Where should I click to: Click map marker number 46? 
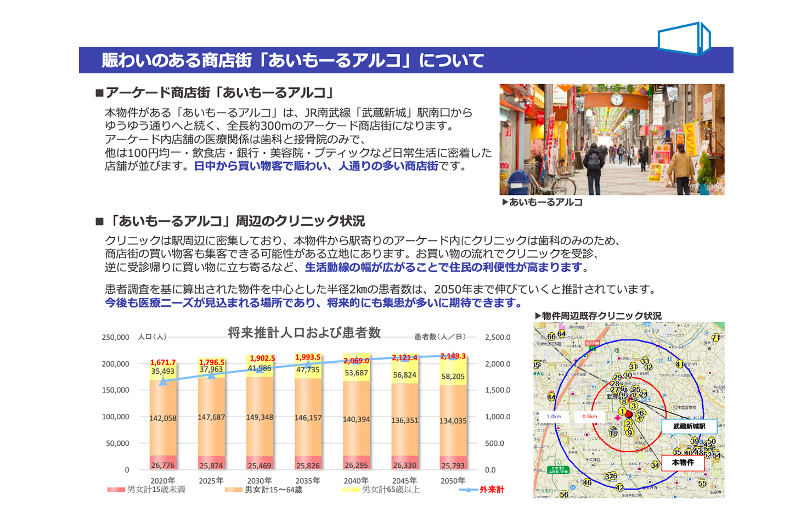click(x=587, y=483)
